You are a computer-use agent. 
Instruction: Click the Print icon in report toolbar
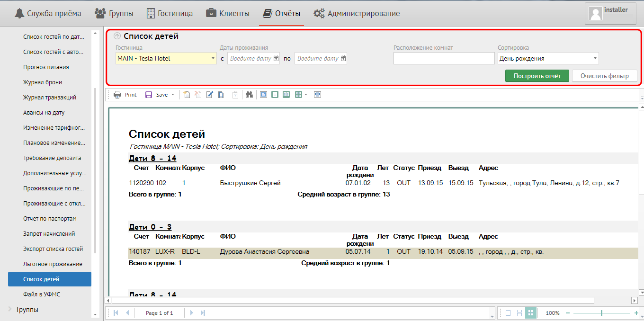pos(117,95)
